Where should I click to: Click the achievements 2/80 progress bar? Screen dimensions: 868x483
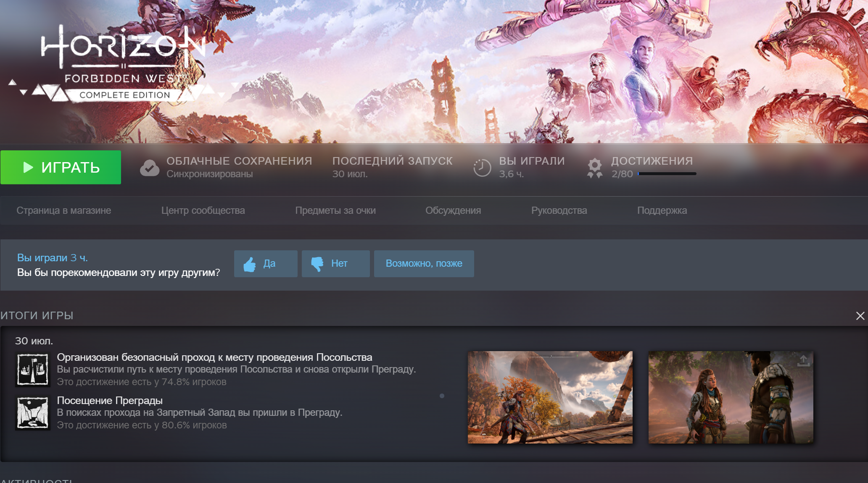click(667, 174)
